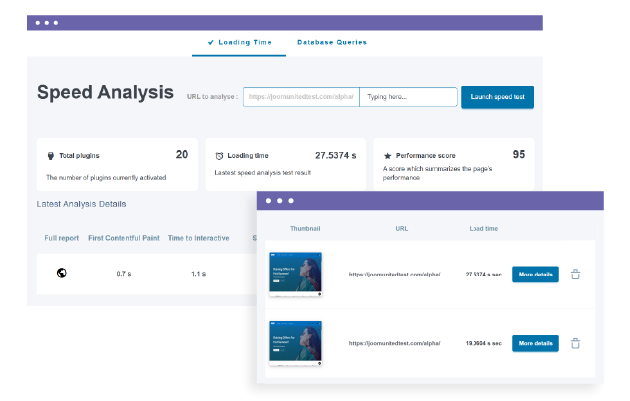View More details for second result
630x401 pixels.
[x=535, y=343]
